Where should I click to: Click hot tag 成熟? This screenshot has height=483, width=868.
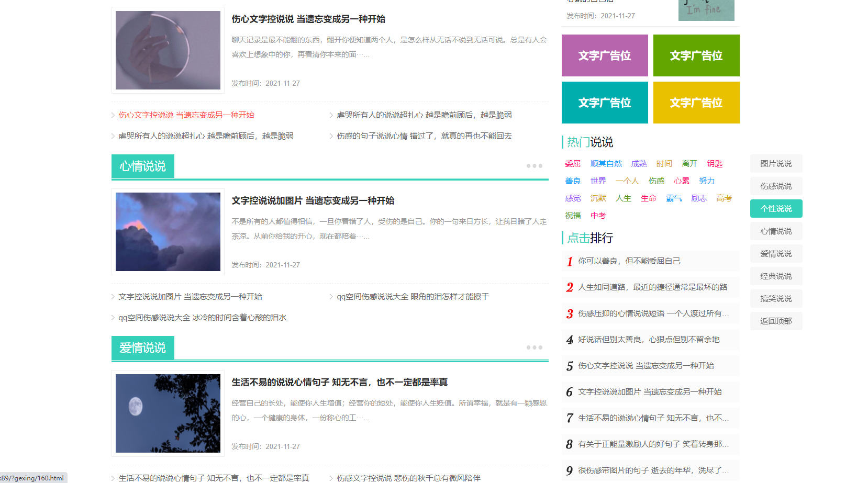(x=639, y=163)
